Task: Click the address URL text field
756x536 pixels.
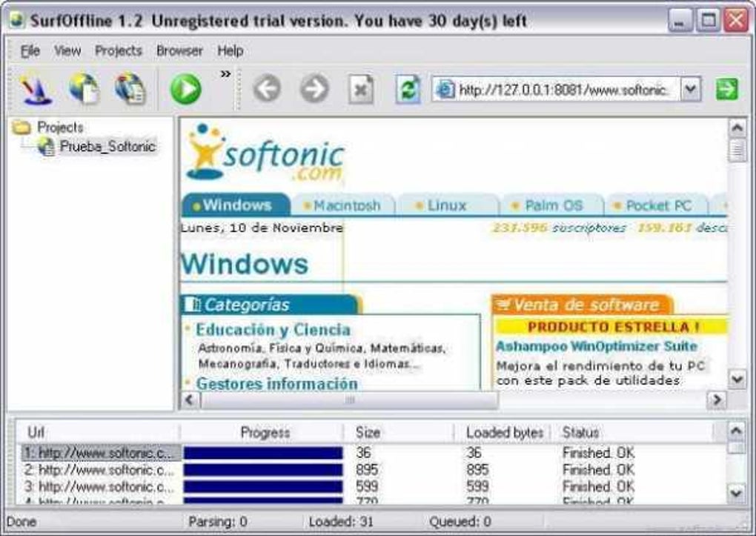Action: [563, 90]
